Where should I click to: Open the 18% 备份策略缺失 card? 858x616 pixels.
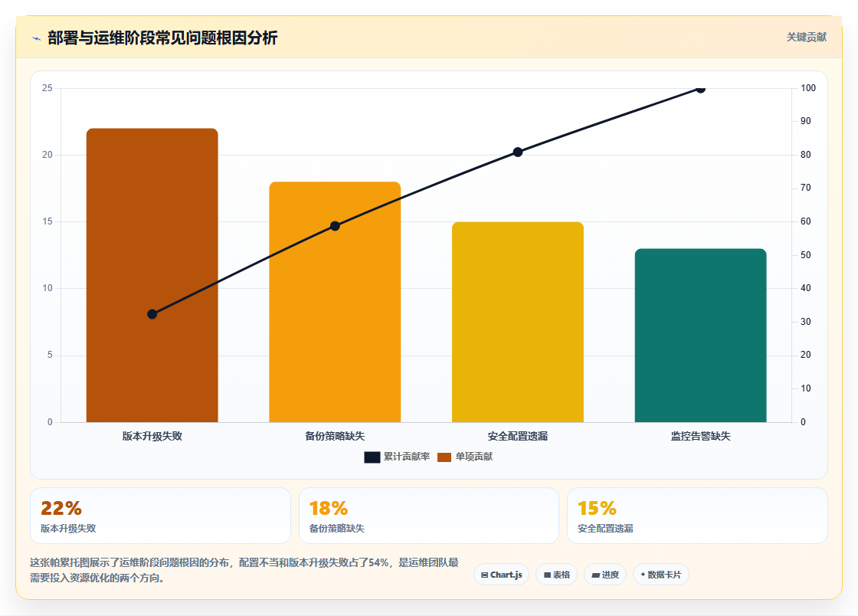428,516
